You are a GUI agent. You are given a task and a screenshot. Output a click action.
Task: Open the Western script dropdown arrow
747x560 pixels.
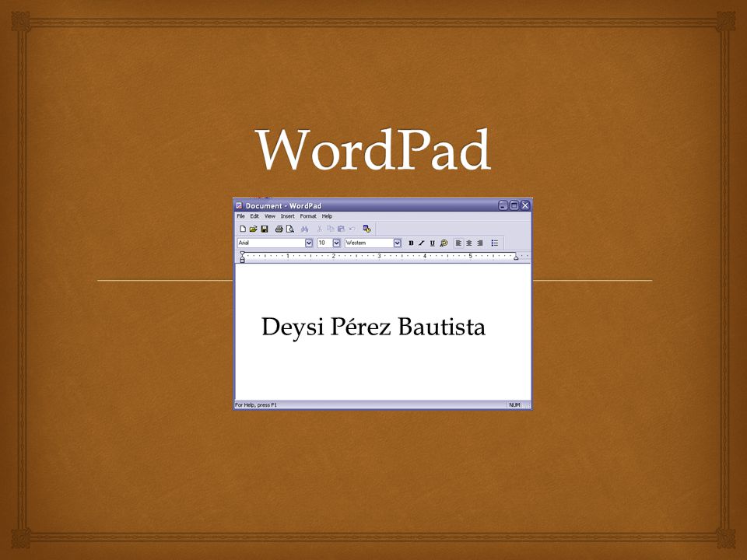[398, 243]
